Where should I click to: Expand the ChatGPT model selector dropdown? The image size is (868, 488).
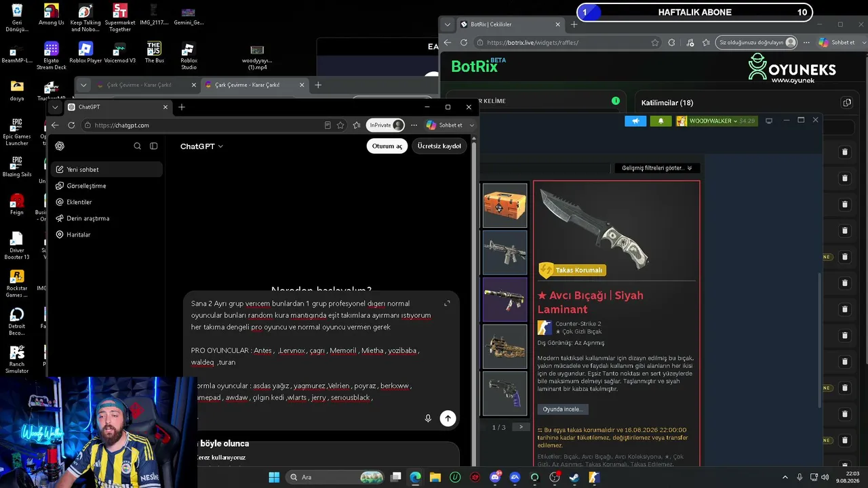click(201, 146)
